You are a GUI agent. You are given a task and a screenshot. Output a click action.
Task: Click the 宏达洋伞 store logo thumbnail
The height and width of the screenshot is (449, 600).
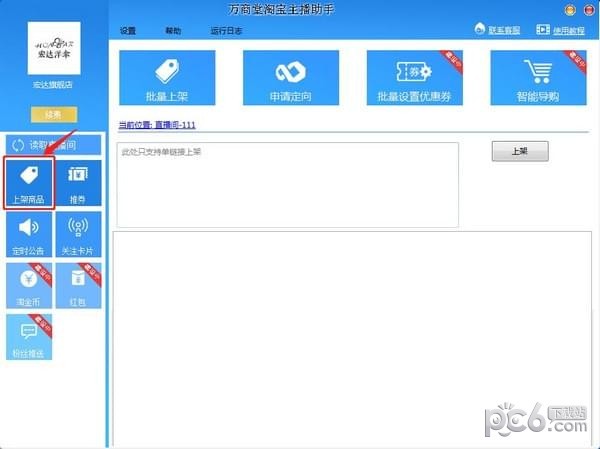click(54, 48)
